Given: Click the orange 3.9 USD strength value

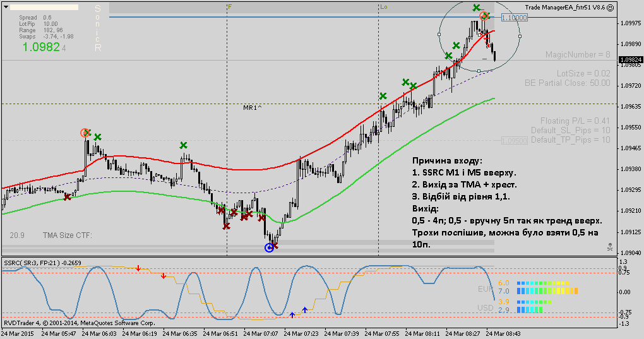Looking at the screenshot, I should (504, 302).
